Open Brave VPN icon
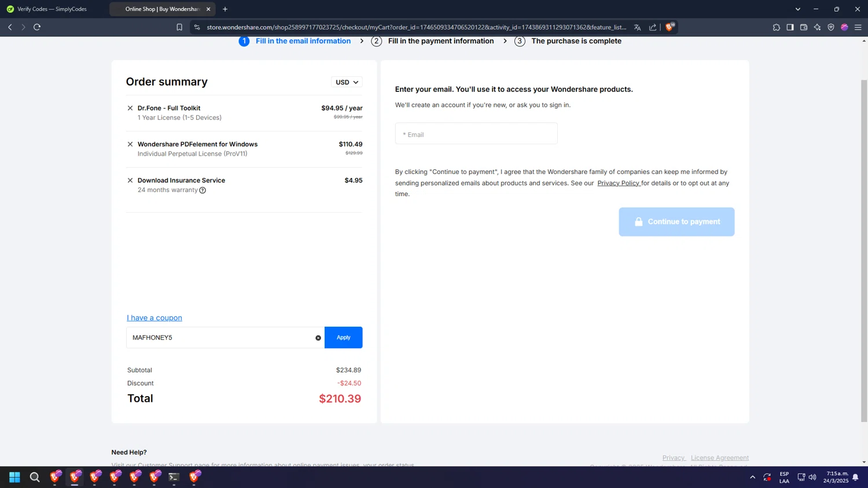Screen dimensions: 868x488 (x=831, y=27)
